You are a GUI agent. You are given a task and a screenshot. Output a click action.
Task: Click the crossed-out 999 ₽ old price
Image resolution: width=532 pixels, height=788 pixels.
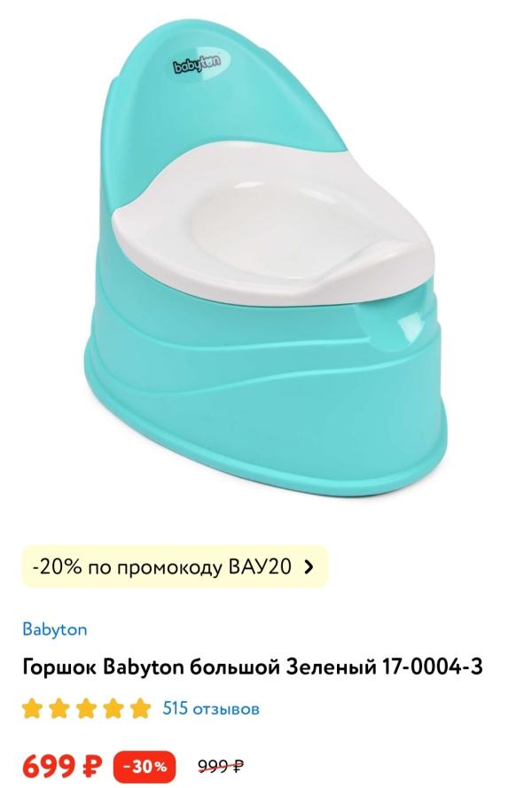pyautogui.click(x=221, y=766)
